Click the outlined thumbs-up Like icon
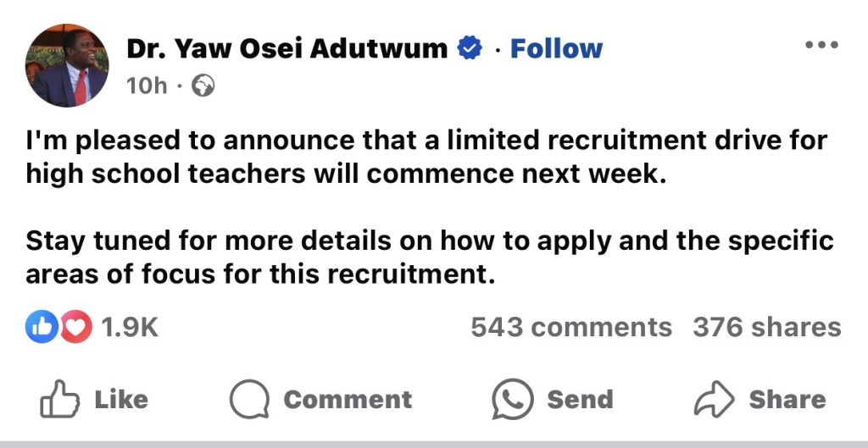868x448 pixels. 58,399
